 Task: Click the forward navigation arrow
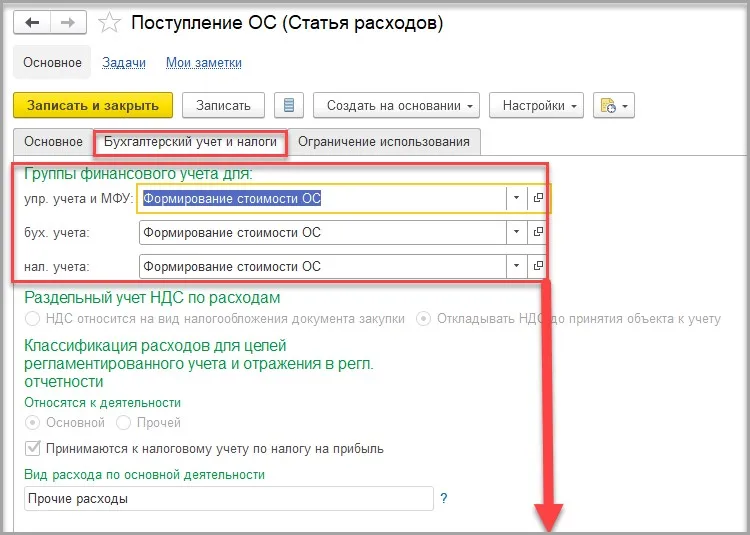click(70, 20)
